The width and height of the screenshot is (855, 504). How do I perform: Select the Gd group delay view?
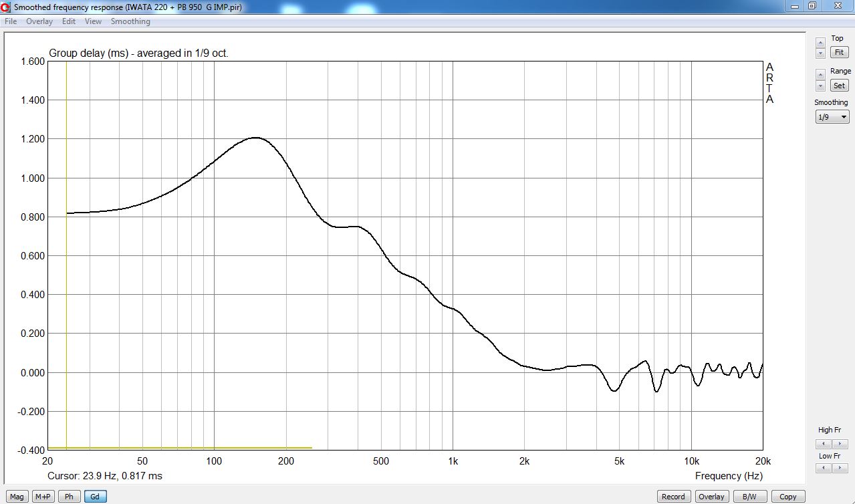pyautogui.click(x=95, y=497)
